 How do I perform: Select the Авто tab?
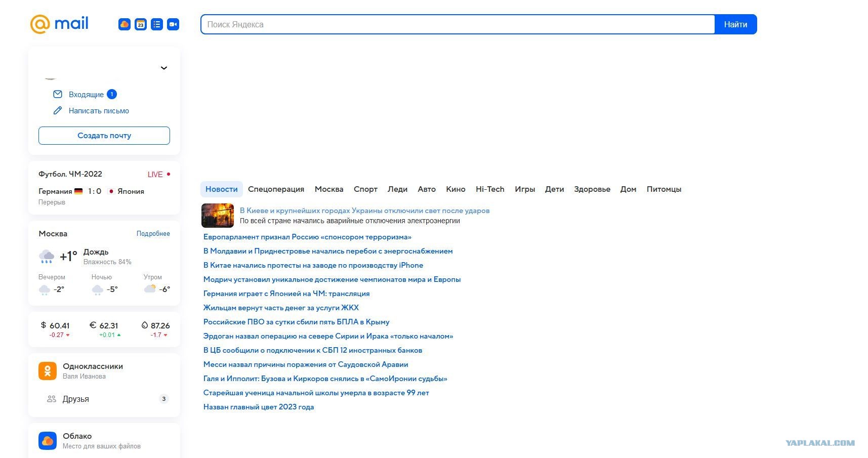click(x=427, y=189)
